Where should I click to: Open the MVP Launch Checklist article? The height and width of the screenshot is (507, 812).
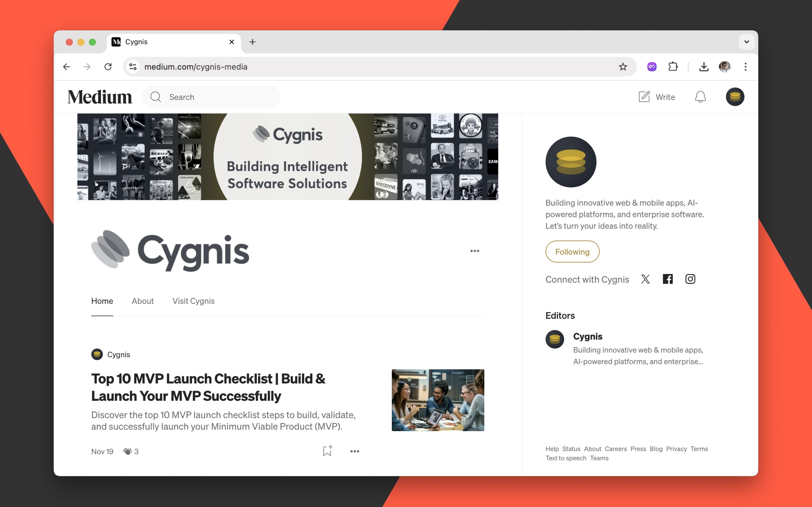tap(208, 386)
